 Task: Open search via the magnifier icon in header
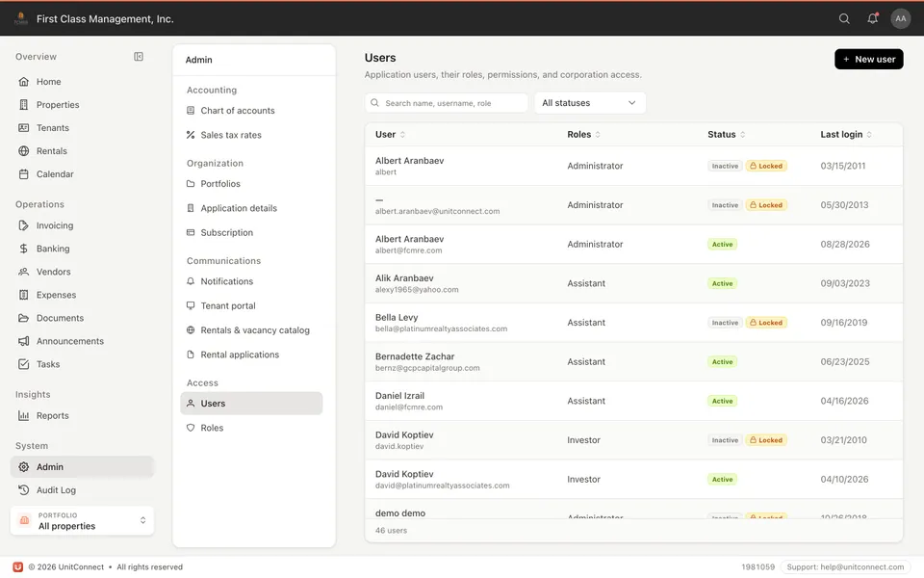click(x=844, y=19)
